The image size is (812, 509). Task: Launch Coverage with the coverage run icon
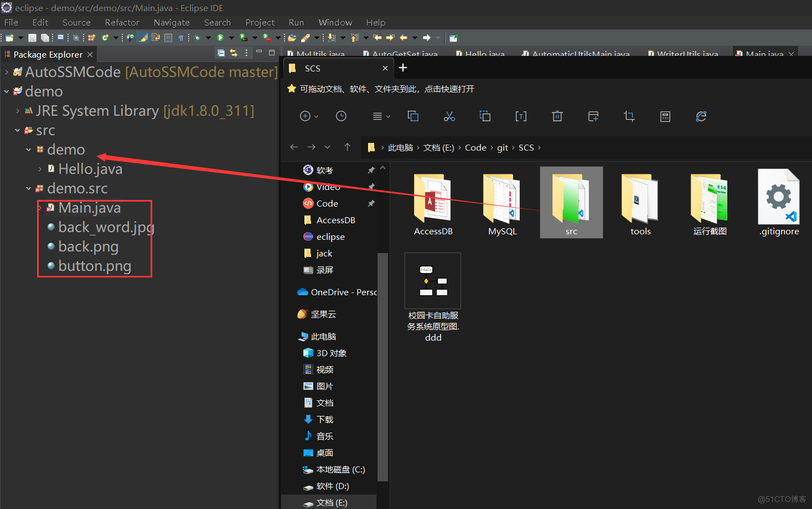(243, 38)
